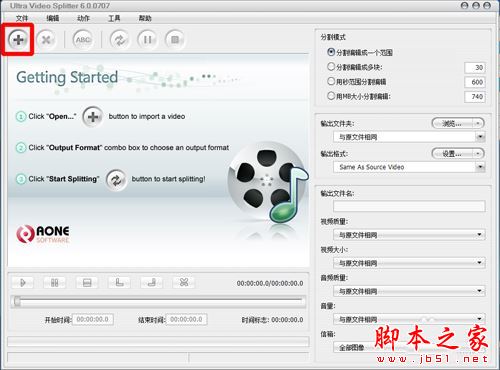Click the arrow on the 设置 button

pyautogui.click(x=478, y=154)
